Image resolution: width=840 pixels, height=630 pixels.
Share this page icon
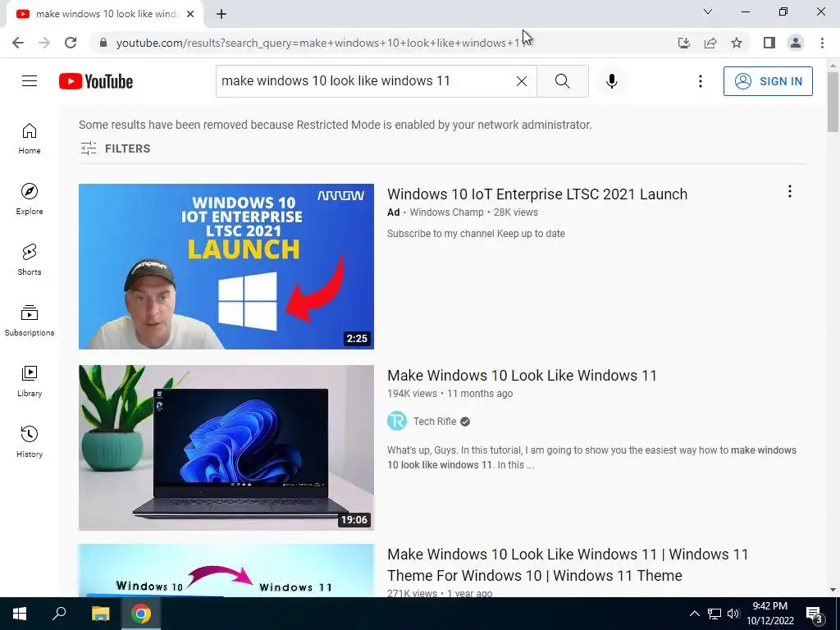coord(710,43)
